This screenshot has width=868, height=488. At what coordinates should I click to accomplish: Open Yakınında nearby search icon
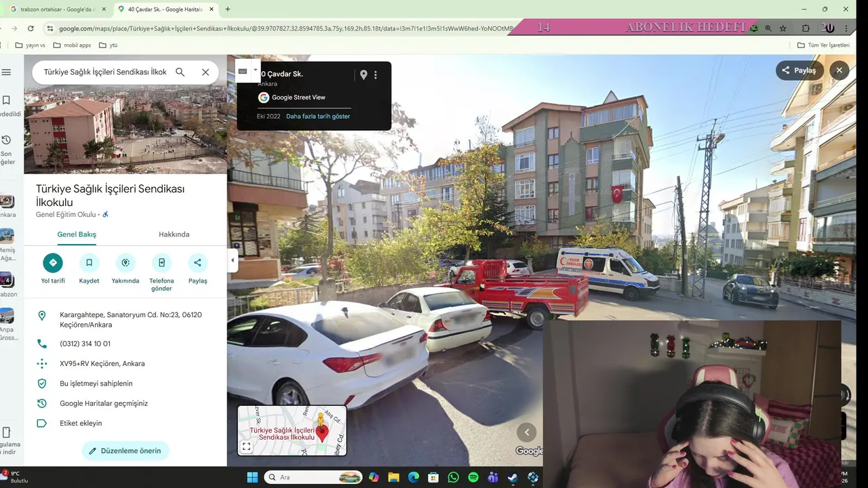[x=125, y=263]
